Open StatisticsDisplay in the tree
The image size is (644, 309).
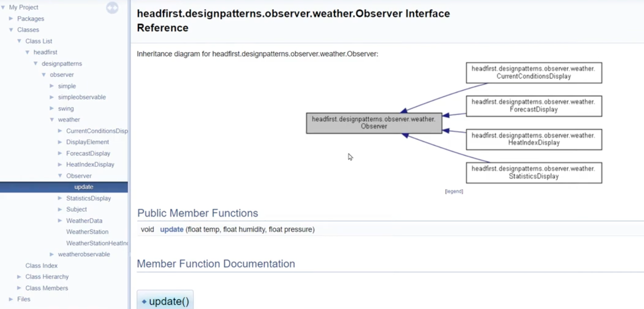[x=88, y=198]
